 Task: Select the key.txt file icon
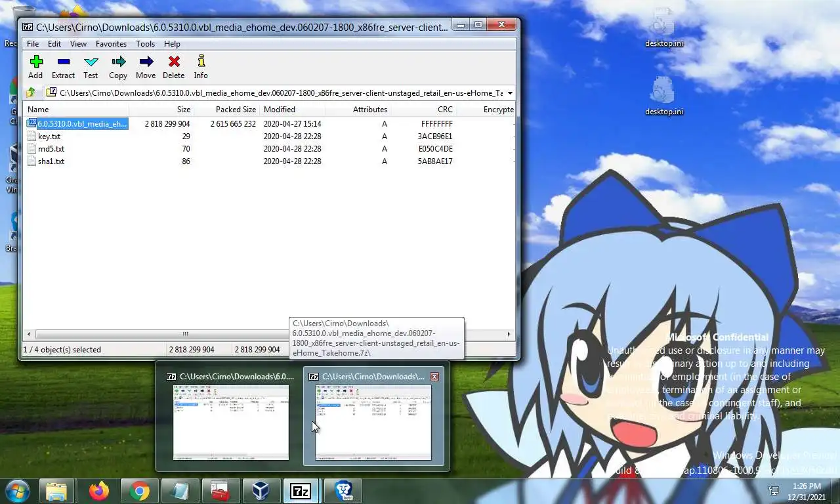click(32, 136)
